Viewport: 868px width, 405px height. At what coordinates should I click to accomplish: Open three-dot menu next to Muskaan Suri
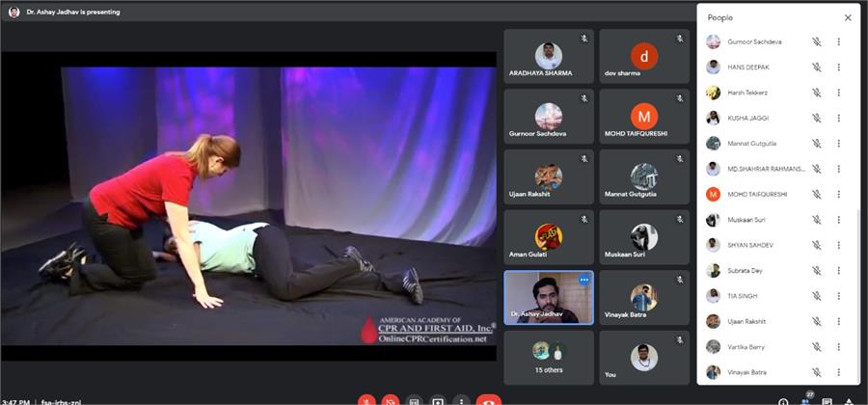click(x=839, y=220)
